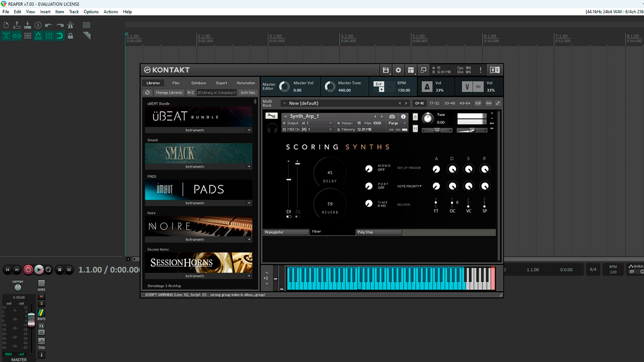Click the KSP button in Multi Rack
The height and width of the screenshot is (362, 644).
point(478,103)
